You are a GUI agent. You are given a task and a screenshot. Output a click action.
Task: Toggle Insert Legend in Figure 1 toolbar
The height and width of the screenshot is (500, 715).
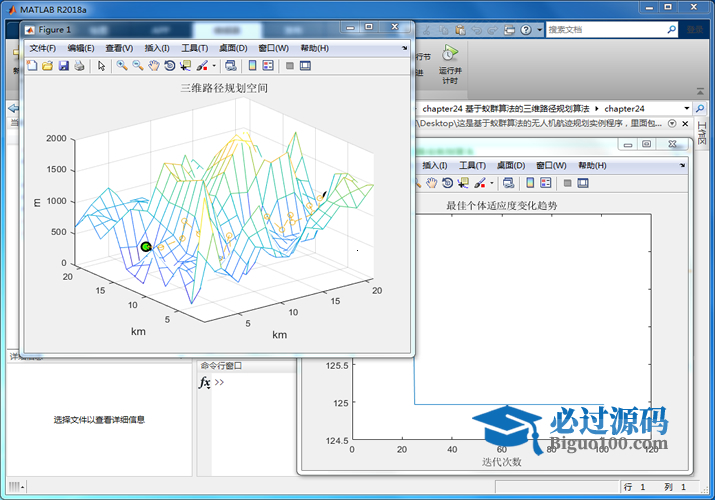269,66
